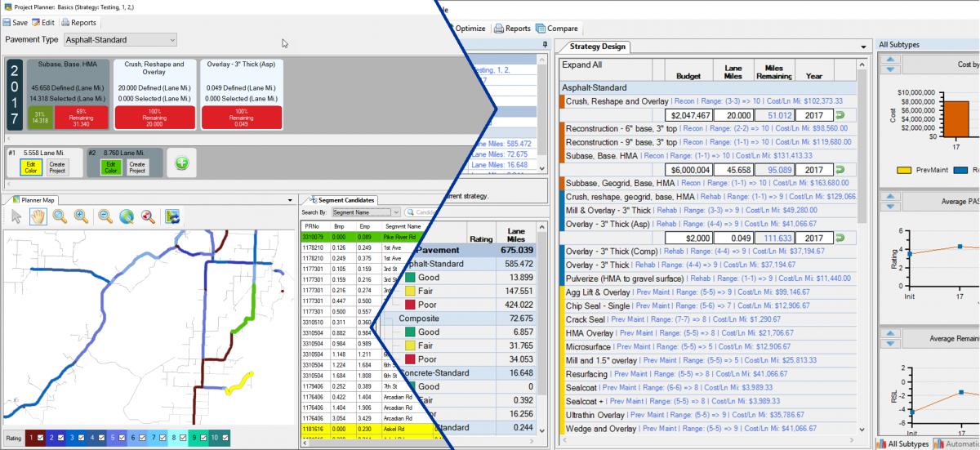This screenshot has width=980, height=450.
Task: Select Reconstruction - 6" base, 3" top treatment
Action: tap(706, 128)
